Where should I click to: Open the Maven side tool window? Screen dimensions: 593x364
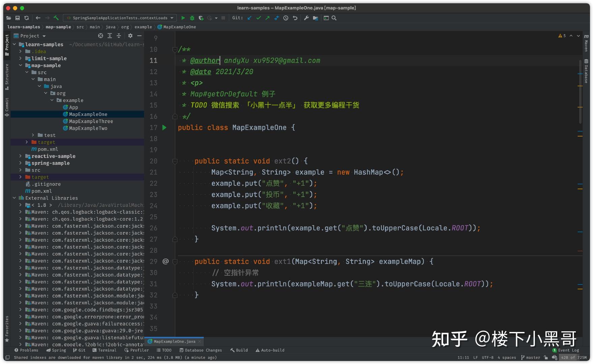pyautogui.click(x=586, y=43)
